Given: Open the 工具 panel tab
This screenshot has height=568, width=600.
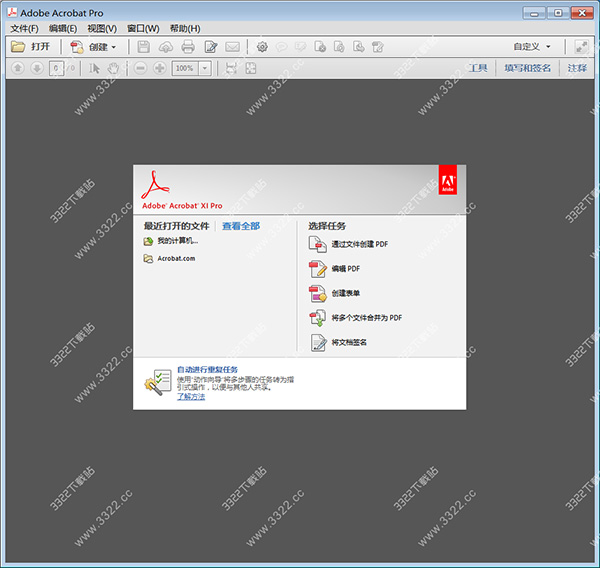Looking at the screenshot, I should coord(477,68).
